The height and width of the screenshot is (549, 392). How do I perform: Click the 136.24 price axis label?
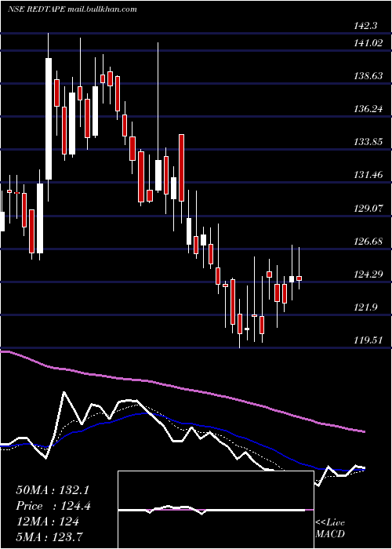tap(369, 109)
